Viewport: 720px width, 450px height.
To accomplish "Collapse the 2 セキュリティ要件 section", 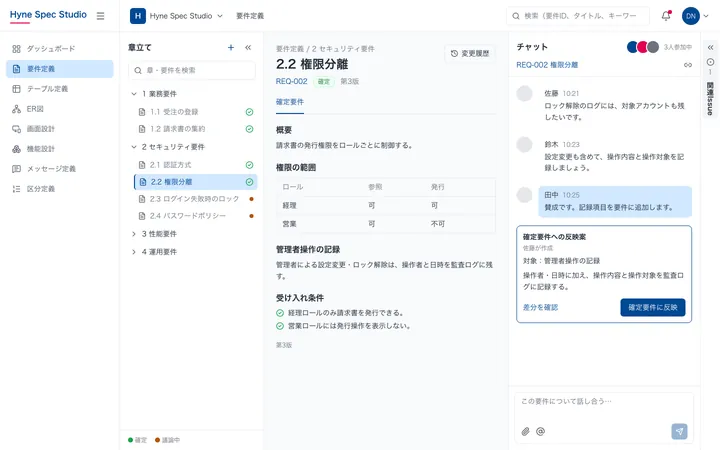I will point(134,147).
